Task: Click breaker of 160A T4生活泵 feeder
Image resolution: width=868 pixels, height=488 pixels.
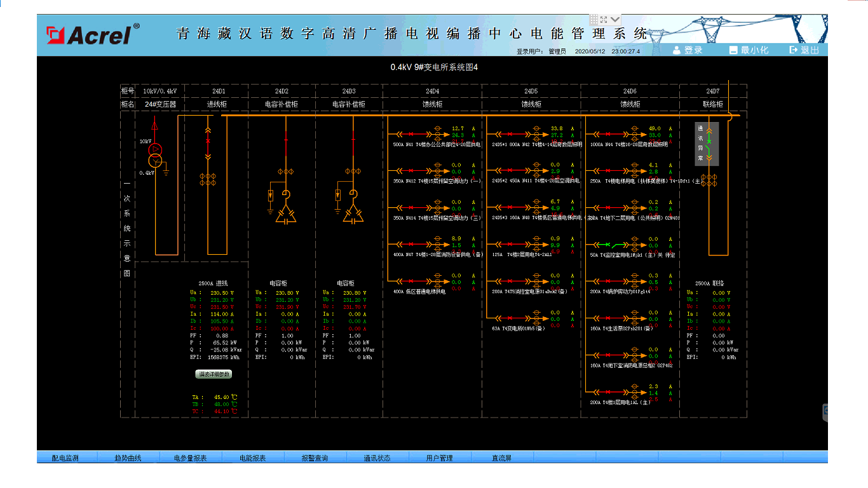Action: pyautogui.click(x=608, y=318)
